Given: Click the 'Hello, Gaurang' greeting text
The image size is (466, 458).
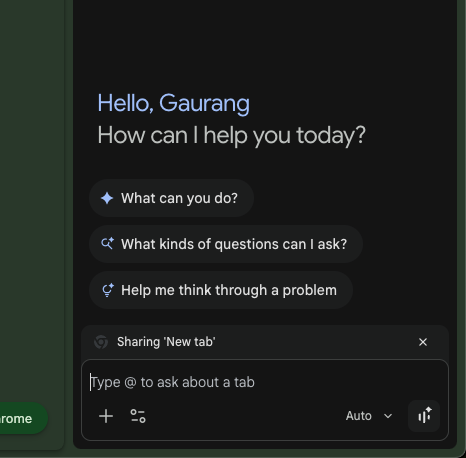Looking at the screenshot, I should [x=173, y=103].
